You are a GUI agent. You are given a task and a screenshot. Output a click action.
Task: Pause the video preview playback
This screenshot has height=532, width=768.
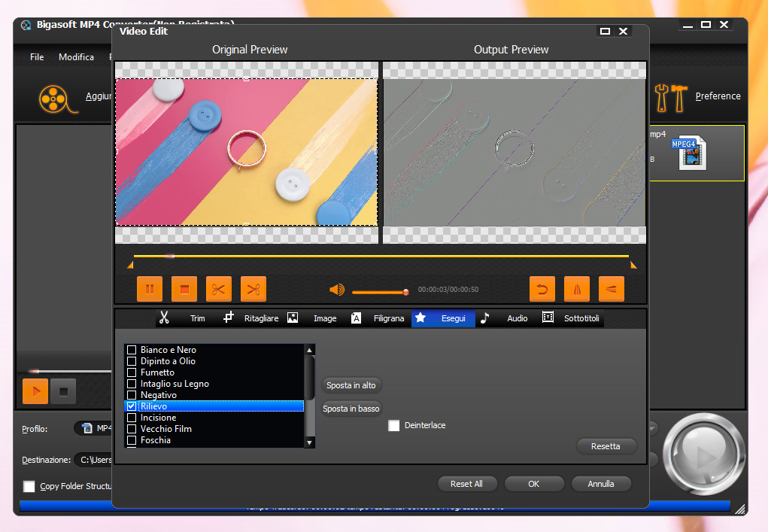(x=150, y=289)
